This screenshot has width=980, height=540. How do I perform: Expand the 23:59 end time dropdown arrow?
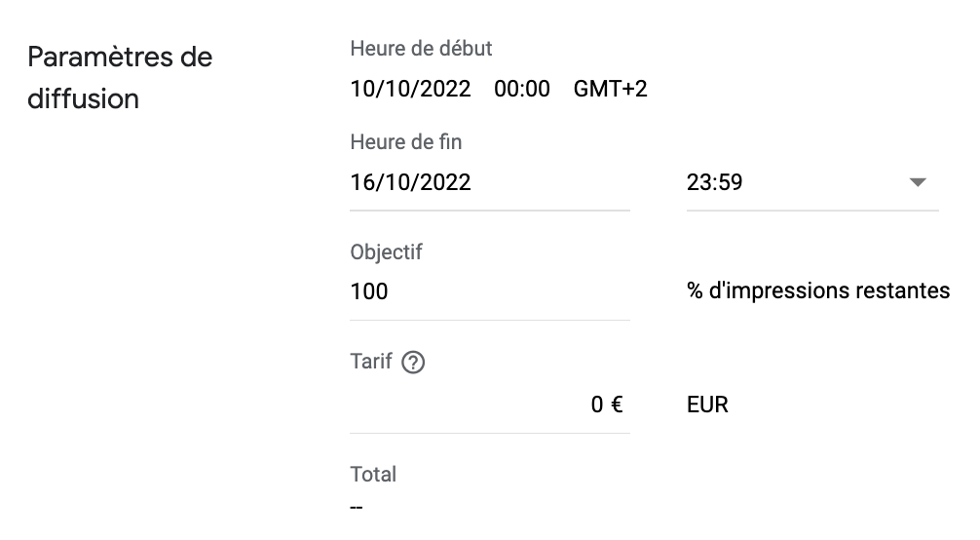(x=917, y=182)
